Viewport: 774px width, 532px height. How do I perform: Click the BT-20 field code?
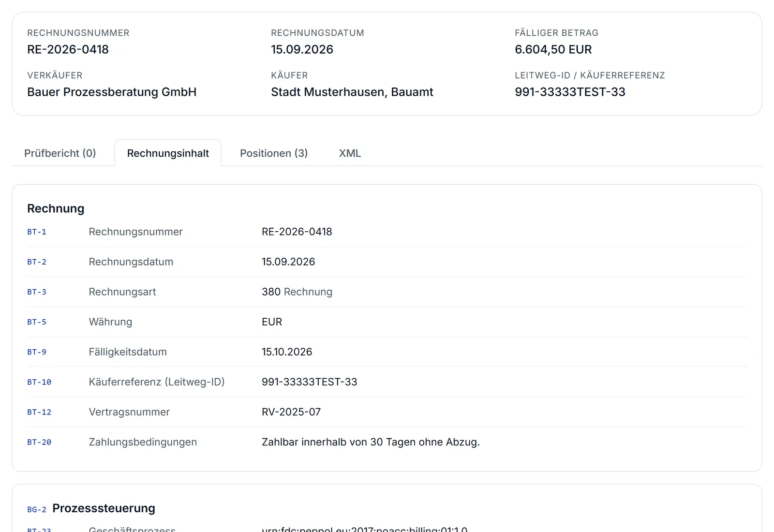click(x=39, y=442)
